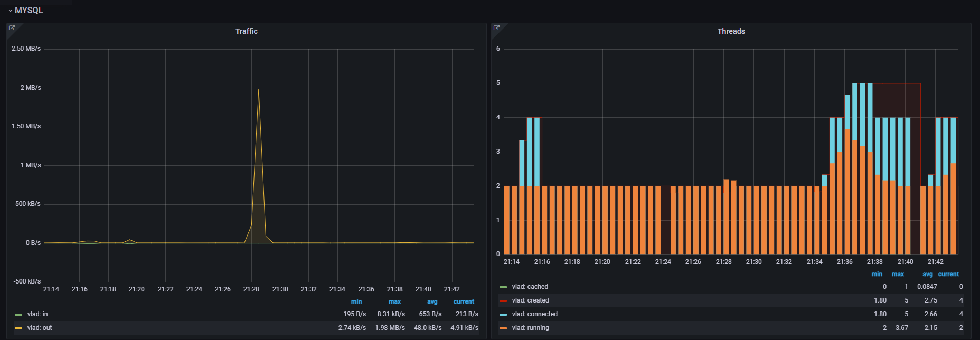Click the 21:14 label on Traffic time axis
Screen dimensions: 980x340
pyautogui.click(x=51, y=289)
